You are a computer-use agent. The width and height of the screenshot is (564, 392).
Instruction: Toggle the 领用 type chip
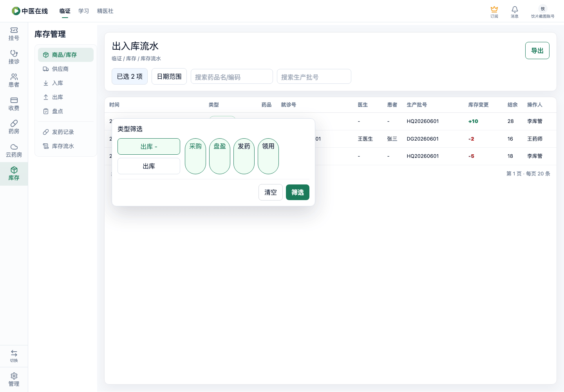(x=268, y=156)
